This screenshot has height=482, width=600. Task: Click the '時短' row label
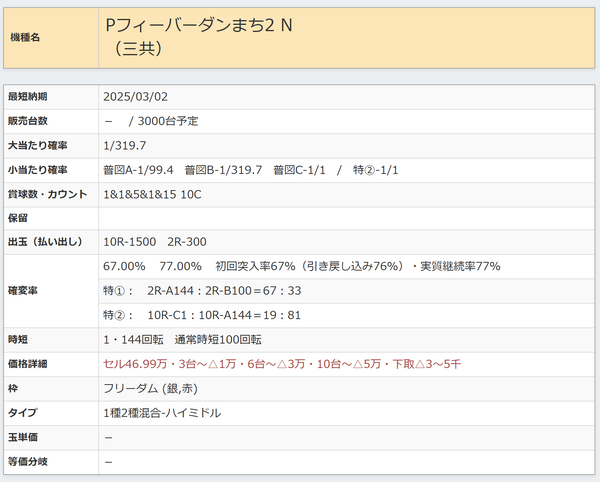pyautogui.click(x=18, y=340)
